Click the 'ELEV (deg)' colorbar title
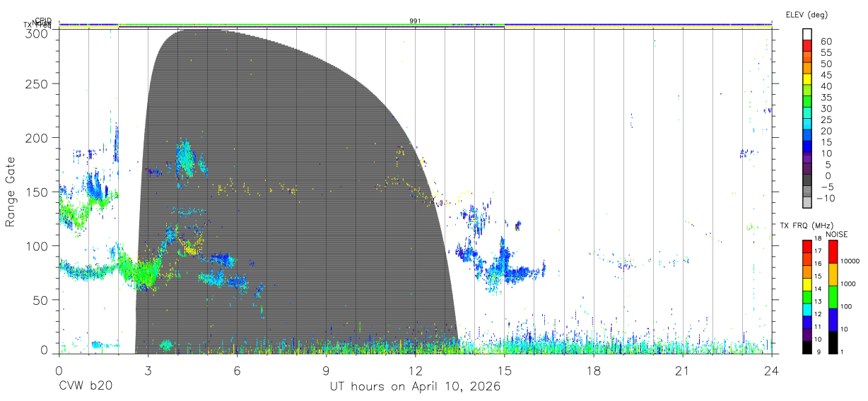The width and height of the screenshot is (868, 401). [x=807, y=14]
